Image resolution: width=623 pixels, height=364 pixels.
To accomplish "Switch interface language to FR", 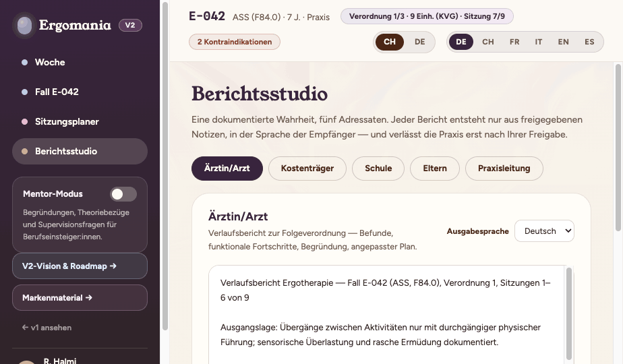I will point(514,42).
